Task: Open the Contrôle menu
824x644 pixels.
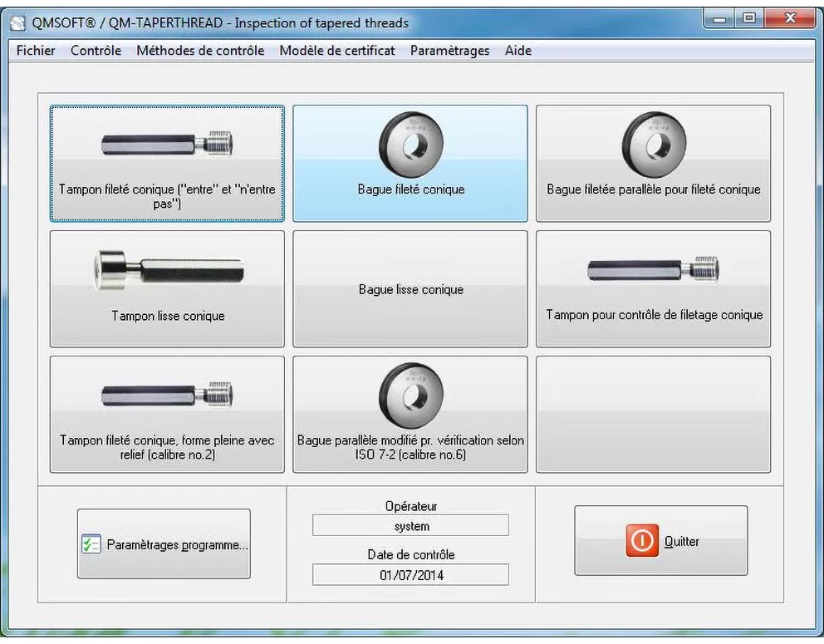Action: [96, 51]
